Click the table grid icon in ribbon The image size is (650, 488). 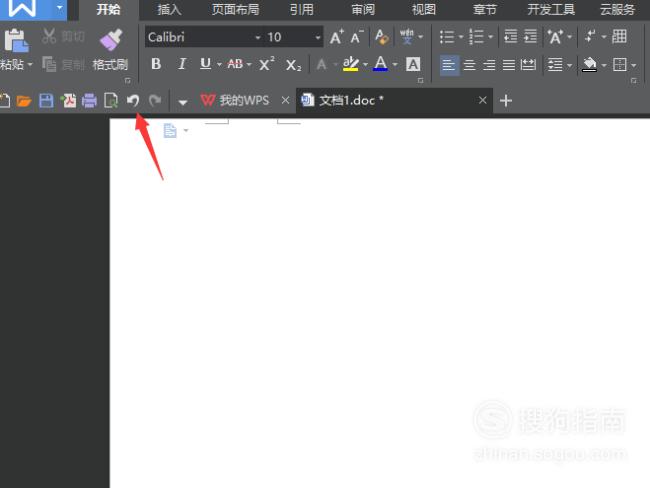(619, 37)
